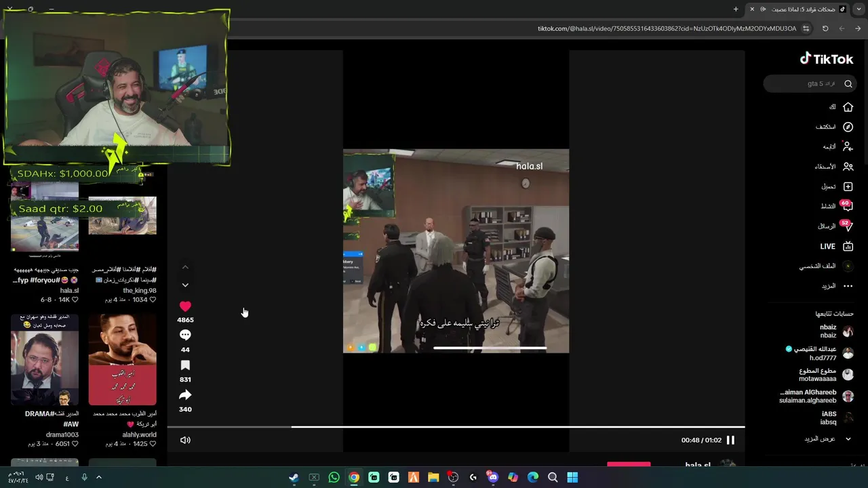Click the Upload plus icon
The width and height of the screenshot is (868, 488).
(x=848, y=186)
